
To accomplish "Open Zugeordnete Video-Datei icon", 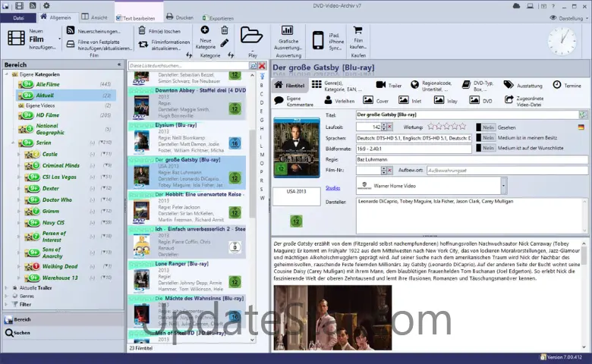I will click(509, 100).
